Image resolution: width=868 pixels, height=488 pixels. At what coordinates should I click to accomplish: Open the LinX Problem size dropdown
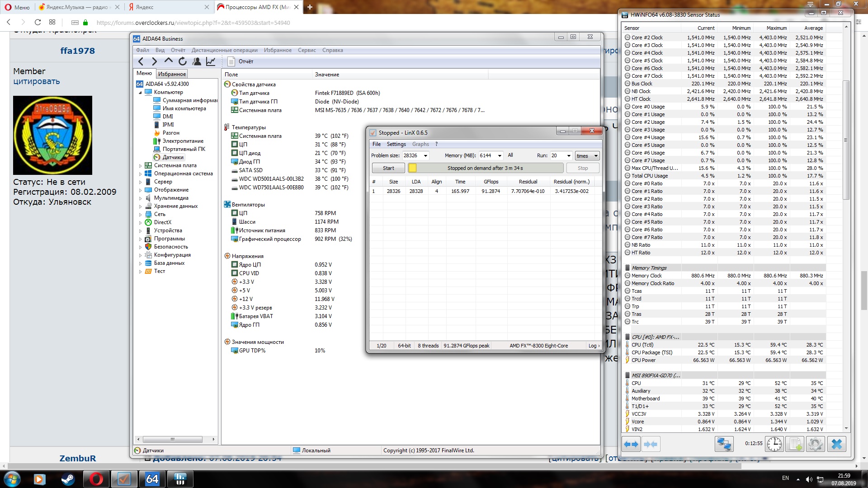425,156
